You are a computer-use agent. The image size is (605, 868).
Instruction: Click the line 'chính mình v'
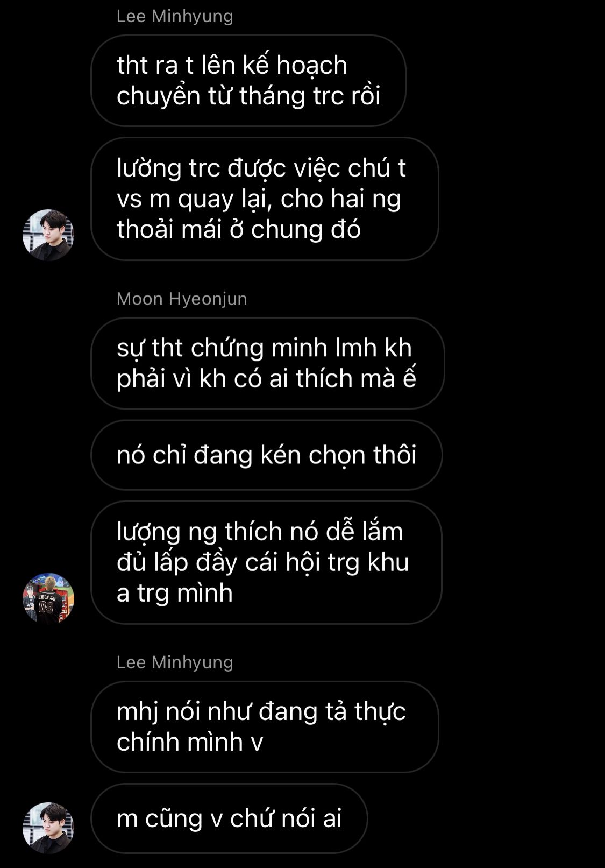(190, 743)
